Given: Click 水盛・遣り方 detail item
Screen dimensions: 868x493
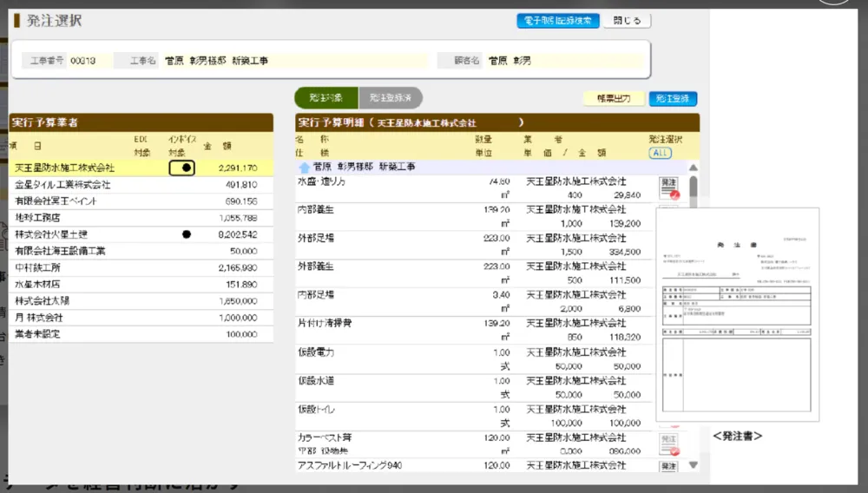Looking at the screenshot, I should (x=322, y=181).
